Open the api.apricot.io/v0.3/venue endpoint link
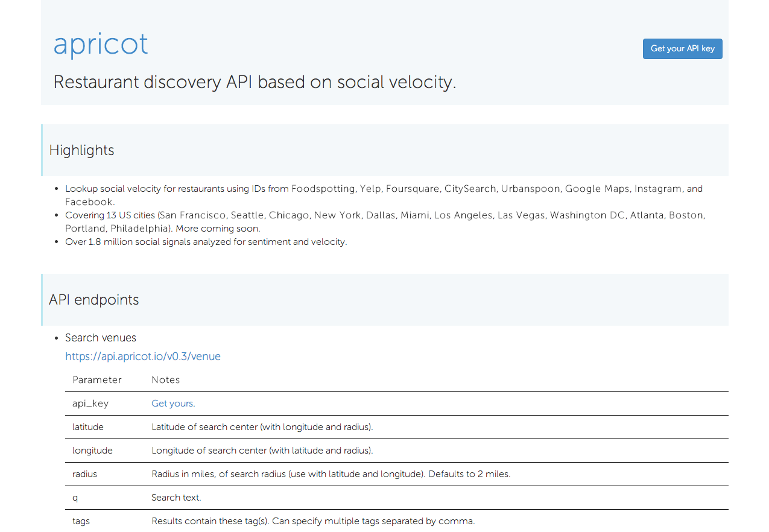The image size is (769, 532). click(x=143, y=356)
